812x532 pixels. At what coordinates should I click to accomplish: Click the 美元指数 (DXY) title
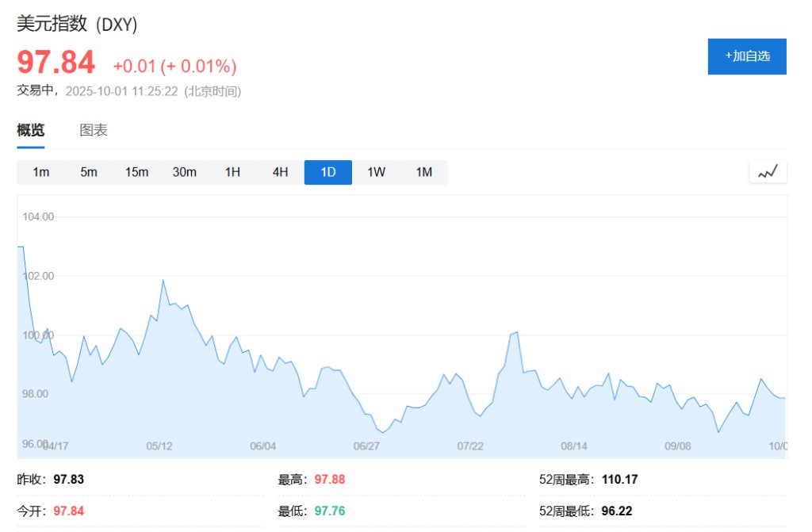[x=78, y=25]
